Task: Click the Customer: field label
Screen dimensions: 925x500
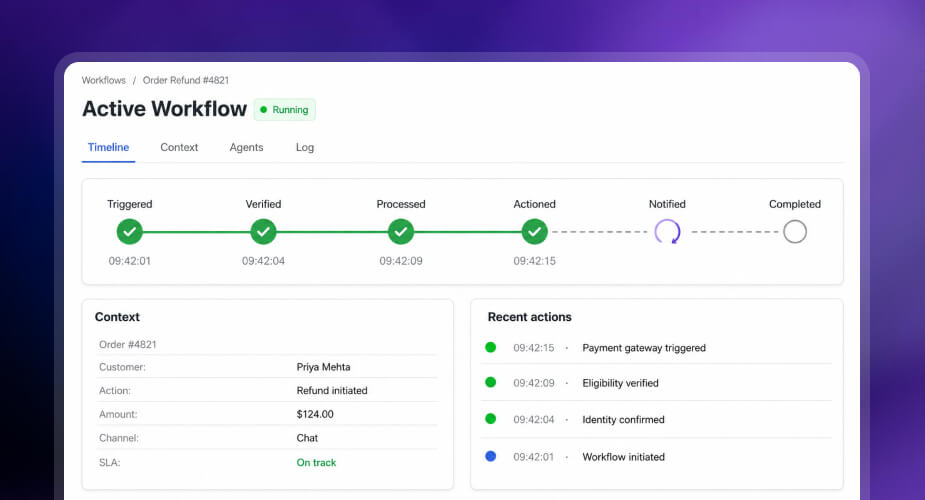Action: coord(122,367)
